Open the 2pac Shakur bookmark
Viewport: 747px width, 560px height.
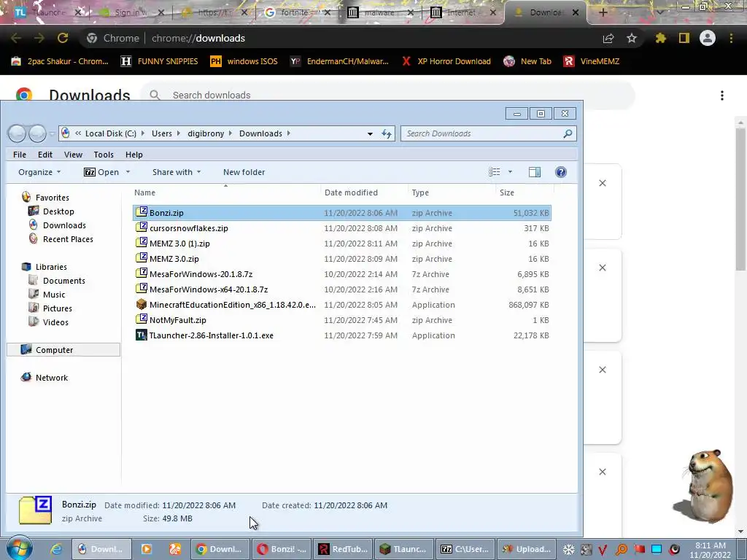[60, 61]
